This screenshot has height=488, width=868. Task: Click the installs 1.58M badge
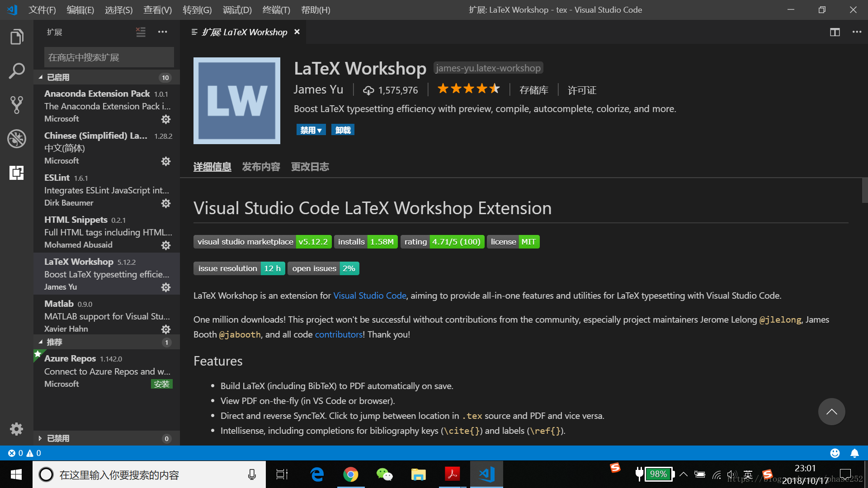[366, 242]
